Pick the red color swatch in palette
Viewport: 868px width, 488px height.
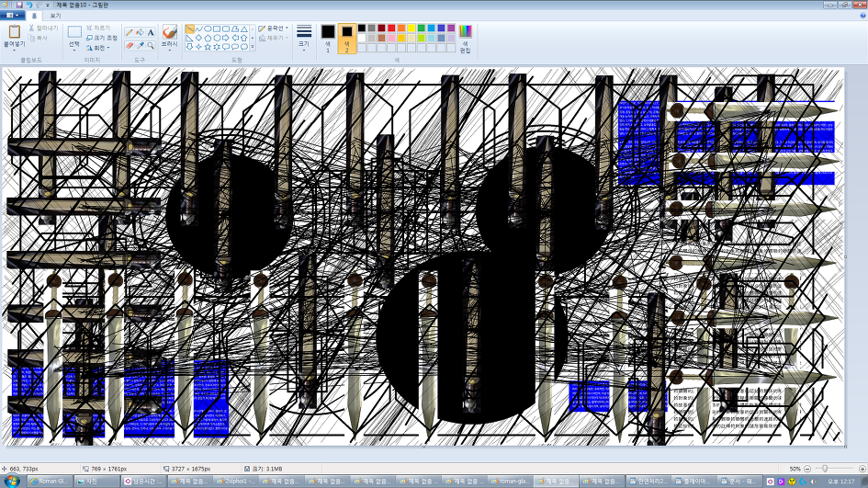(x=392, y=28)
